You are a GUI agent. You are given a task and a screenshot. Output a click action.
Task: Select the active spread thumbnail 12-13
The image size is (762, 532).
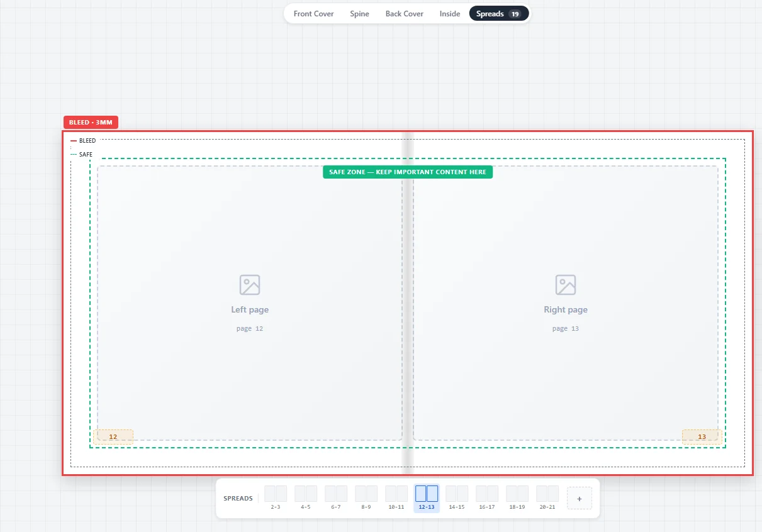coord(427,498)
